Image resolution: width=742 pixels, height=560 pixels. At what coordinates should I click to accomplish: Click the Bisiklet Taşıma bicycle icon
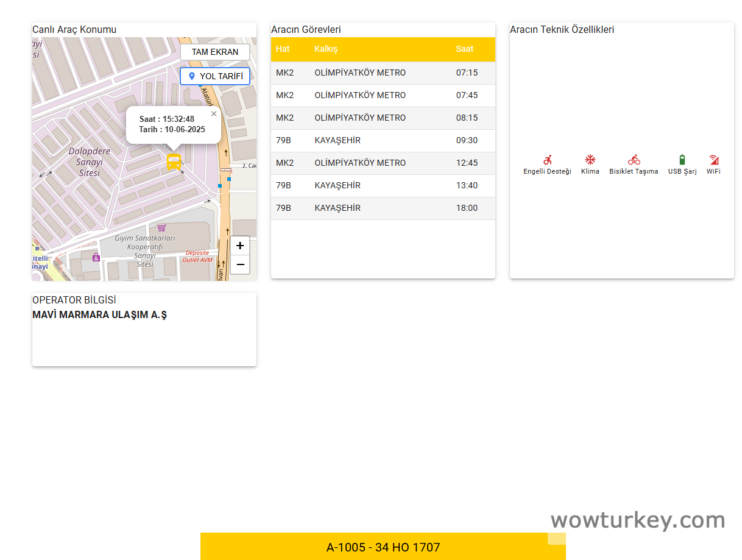634,160
